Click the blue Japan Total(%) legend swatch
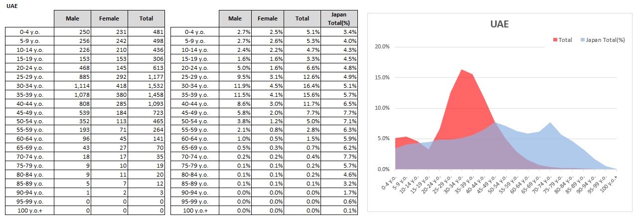 pyautogui.click(x=581, y=40)
